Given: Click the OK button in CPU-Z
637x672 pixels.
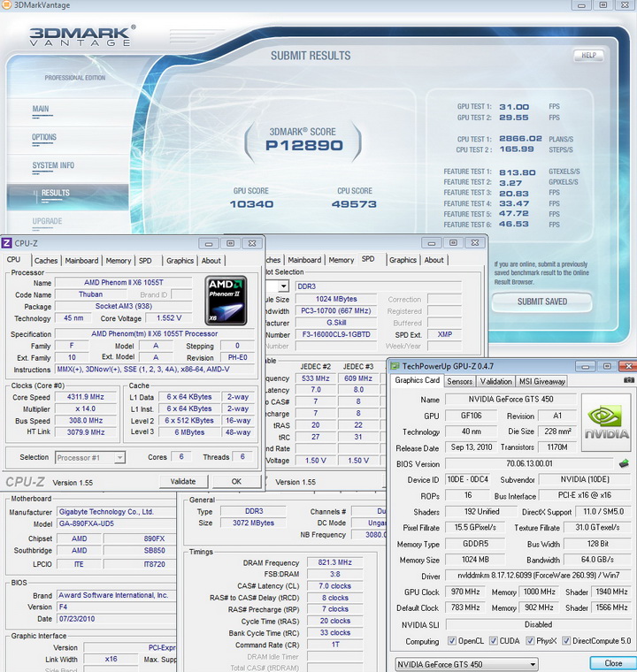Looking at the screenshot, I should click(x=236, y=481).
